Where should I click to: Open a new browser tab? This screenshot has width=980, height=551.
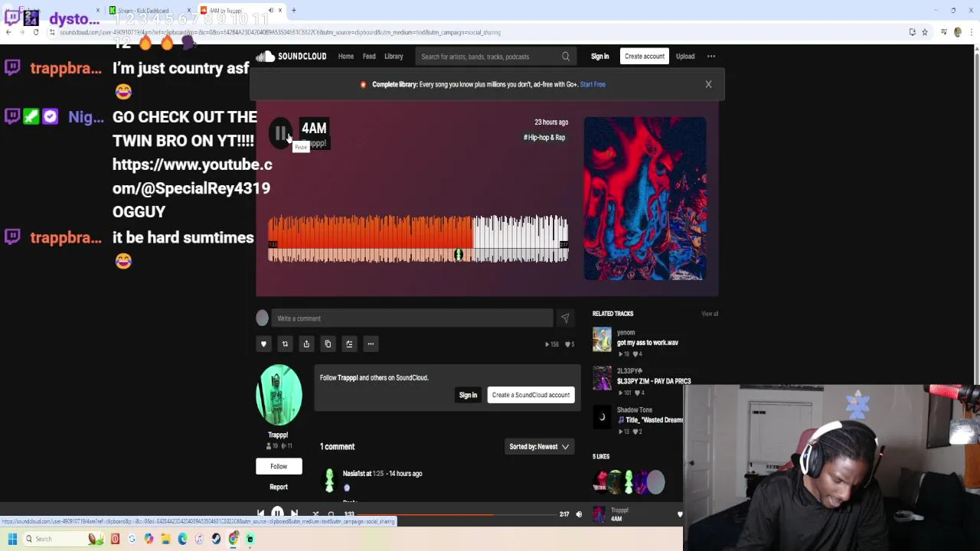[x=293, y=11]
